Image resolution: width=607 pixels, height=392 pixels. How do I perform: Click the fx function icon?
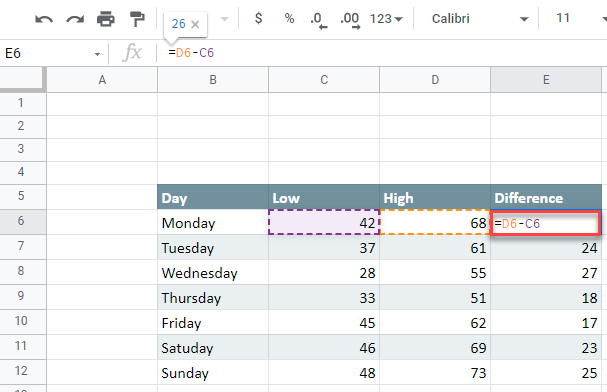(132, 52)
